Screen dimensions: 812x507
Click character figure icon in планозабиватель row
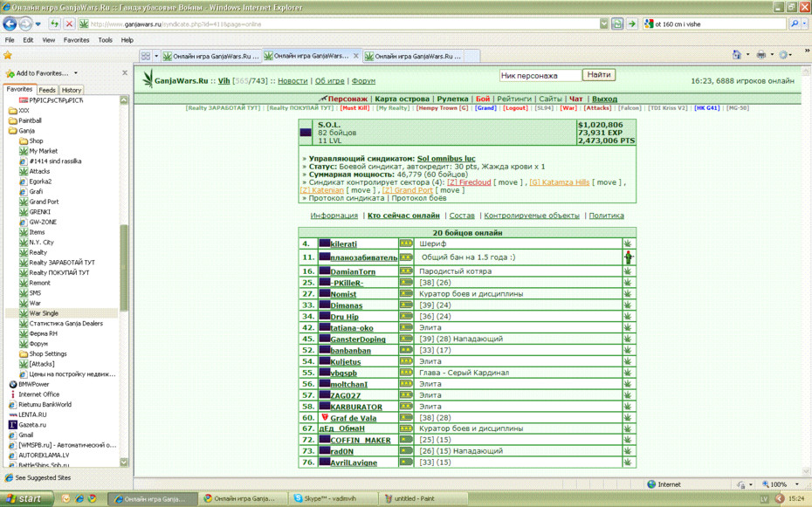628,257
